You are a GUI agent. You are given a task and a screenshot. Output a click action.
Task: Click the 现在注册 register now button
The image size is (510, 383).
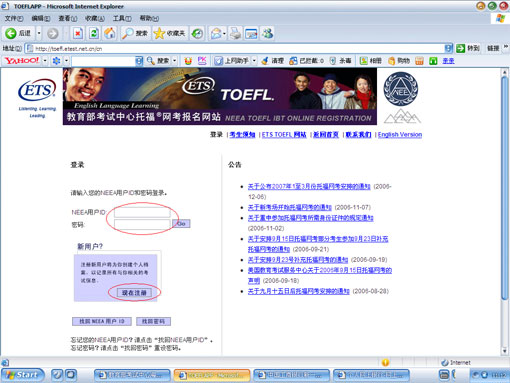tap(134, 293)
